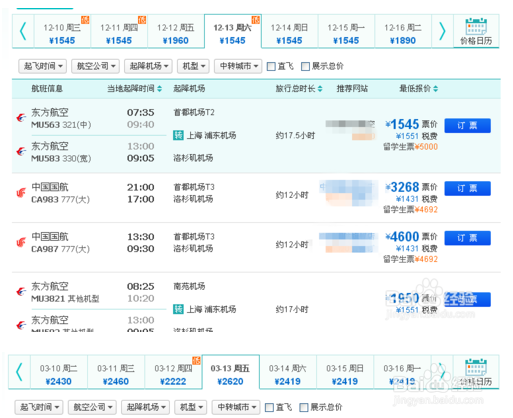
Task: Click the ¥1545 ticket price for MU563
Action: [x=403, y=124]
